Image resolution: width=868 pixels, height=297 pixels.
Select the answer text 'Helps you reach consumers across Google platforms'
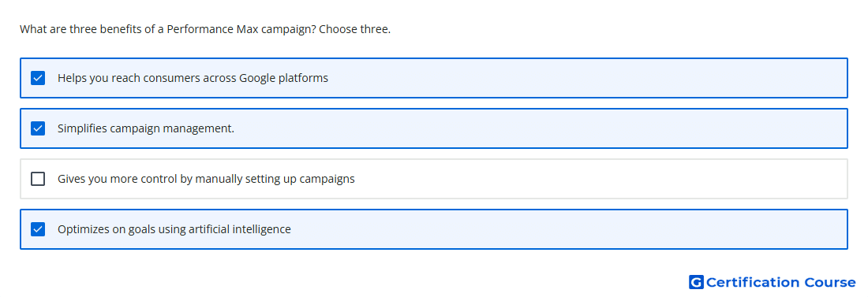point(193,78)
